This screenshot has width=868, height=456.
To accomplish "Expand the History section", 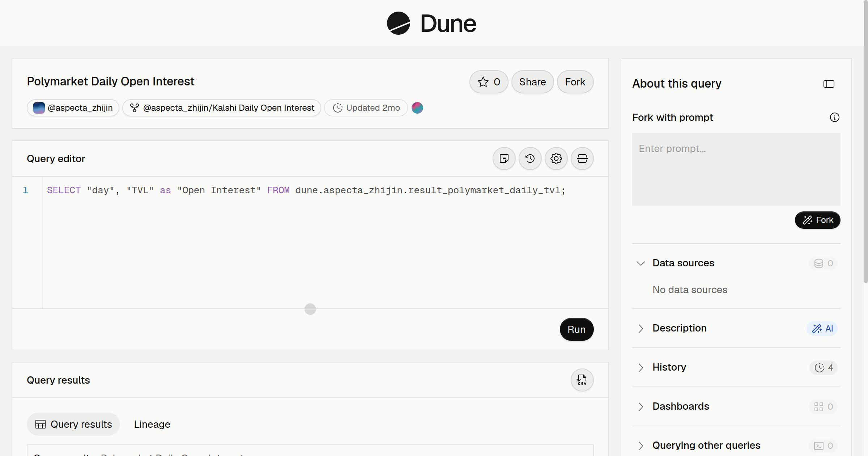I will [x=641, y=367].
